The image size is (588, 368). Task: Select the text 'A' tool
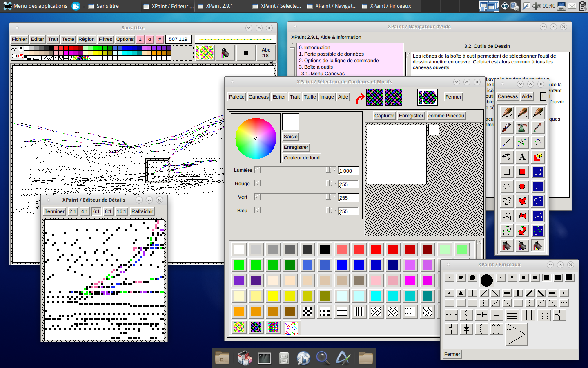click(x=522, y=157)
